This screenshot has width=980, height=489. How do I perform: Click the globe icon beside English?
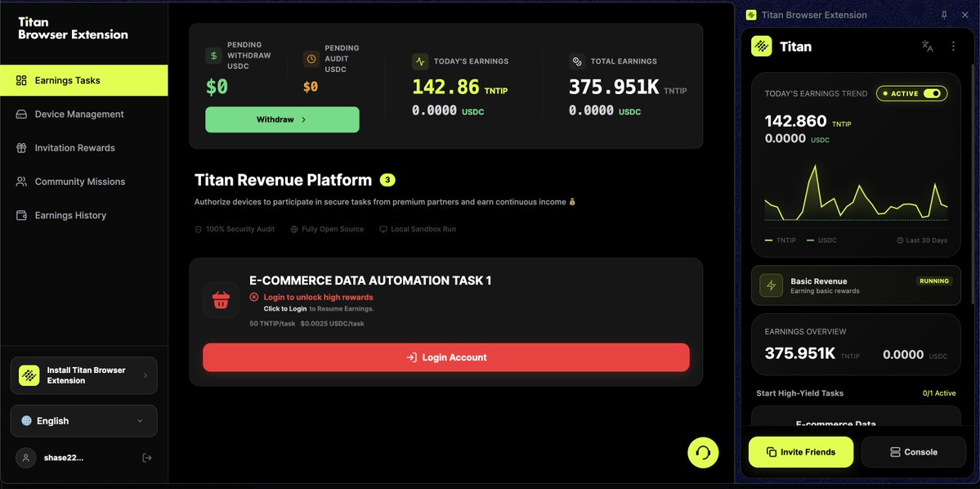pos(26,421)
